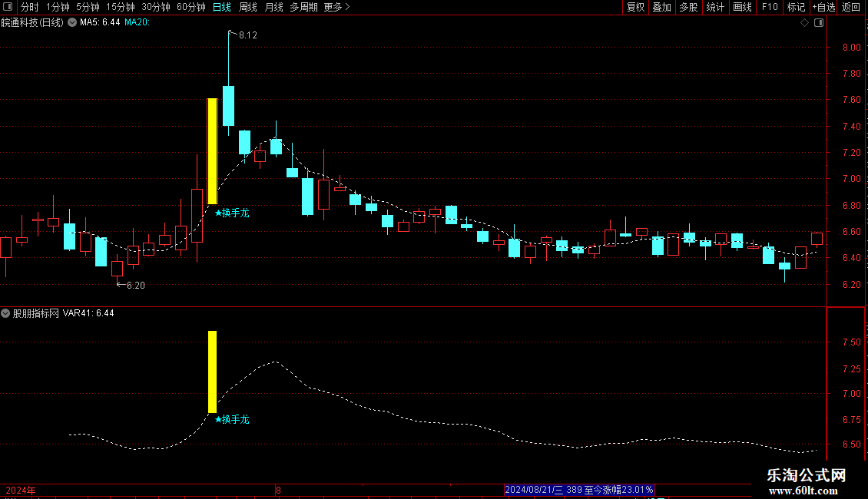The width and height of the screenshot is (868, 499).
Task: Switch to the 30分钟 period
Action: click(x=156, y=7)
